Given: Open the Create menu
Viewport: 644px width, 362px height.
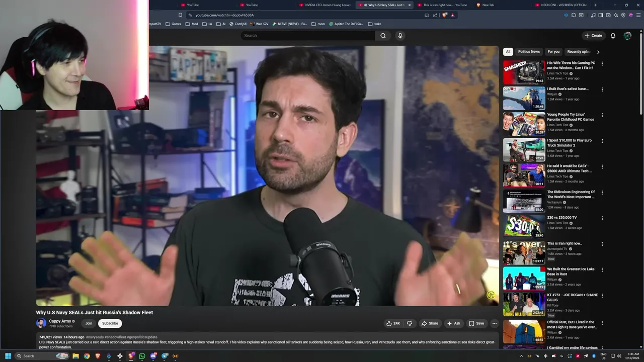Looking at the screenshot, I should pyautogui.click(x=593, y=36).
